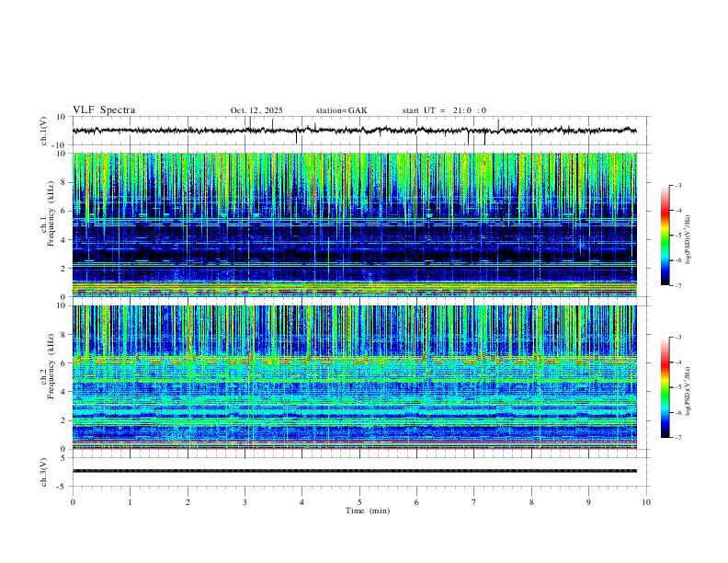
Task: Click the "station=GAK" header label
Action: tap(341, 110)
